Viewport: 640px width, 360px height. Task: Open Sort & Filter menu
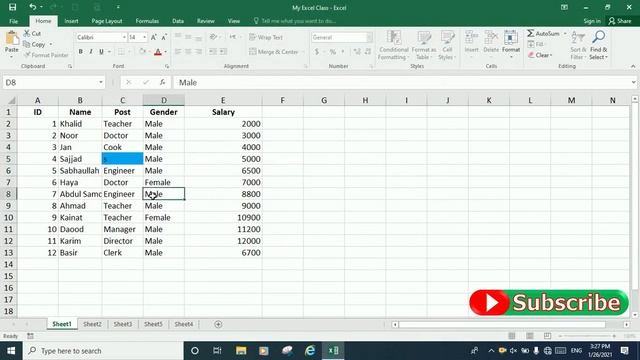tap(578, 45)
